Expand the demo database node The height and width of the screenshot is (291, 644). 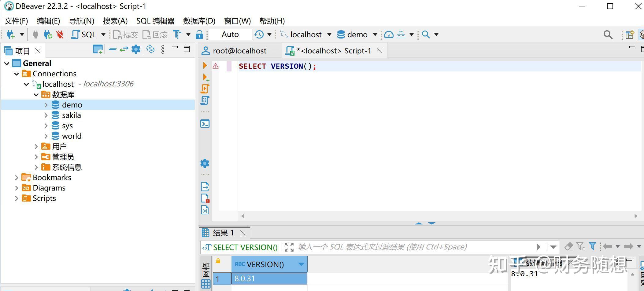46,105
